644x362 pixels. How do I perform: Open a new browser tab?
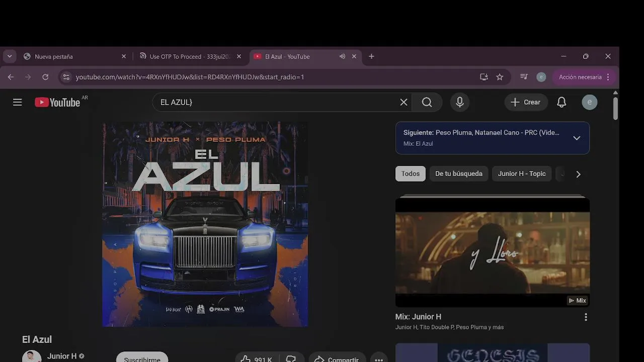[x=371, y=56]
